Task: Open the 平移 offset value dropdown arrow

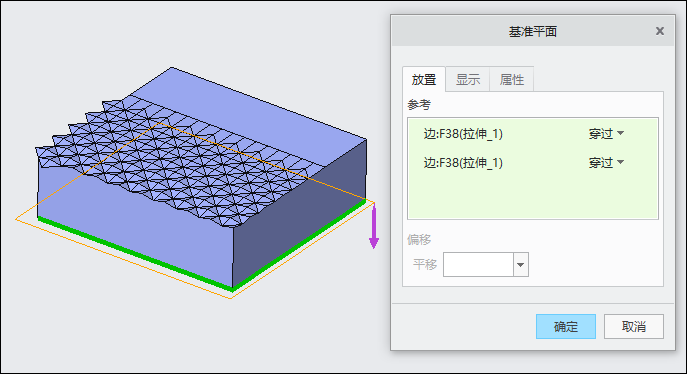Action: pos(521,265)
